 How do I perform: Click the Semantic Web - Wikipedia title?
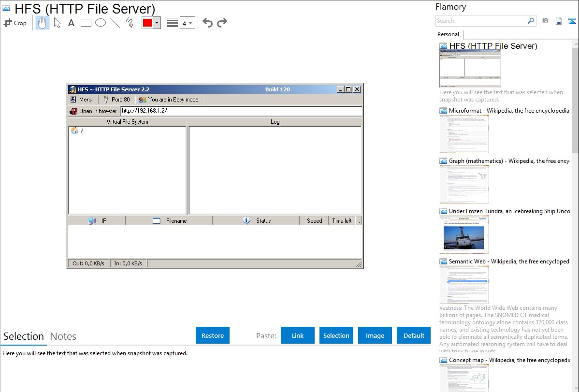509,261
